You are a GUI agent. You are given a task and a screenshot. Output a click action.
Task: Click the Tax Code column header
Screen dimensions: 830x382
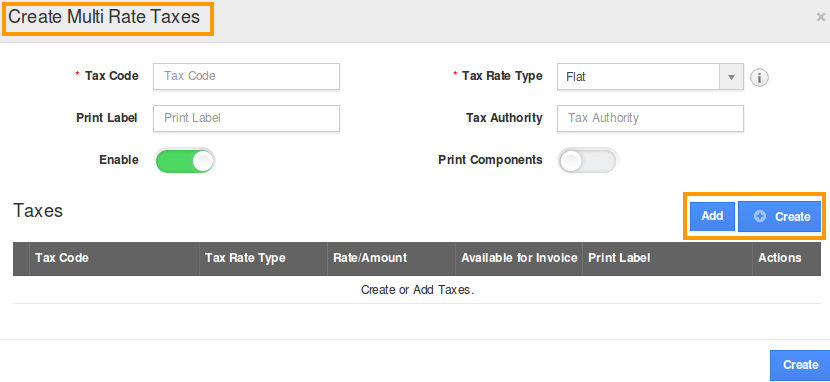pyautogui.click(x=114, y=259)
